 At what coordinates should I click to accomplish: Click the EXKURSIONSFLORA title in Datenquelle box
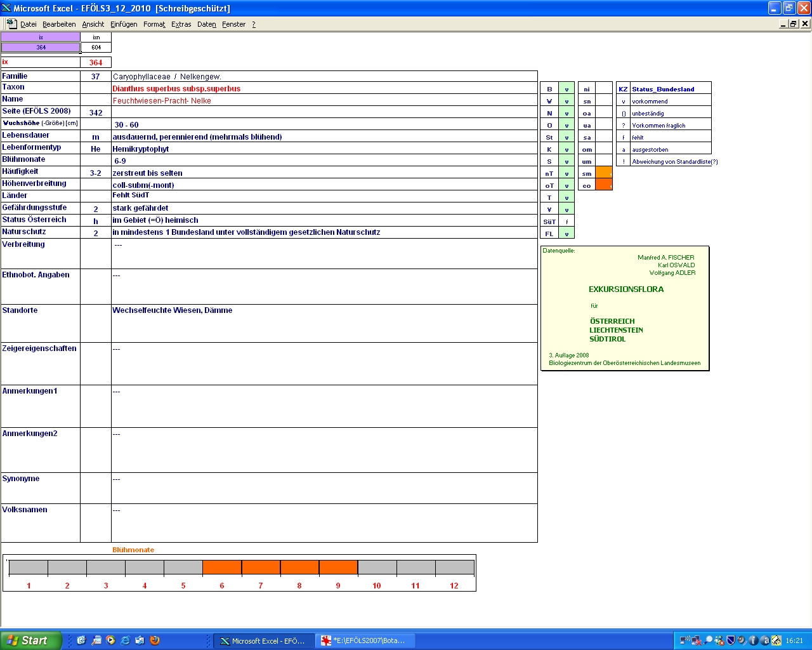tap(626, 289)
